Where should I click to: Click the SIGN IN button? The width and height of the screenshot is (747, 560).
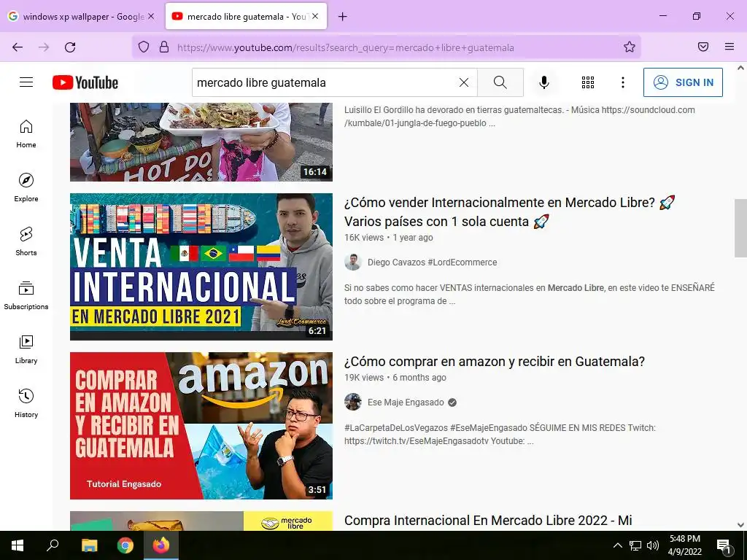[x=683, y=82]
